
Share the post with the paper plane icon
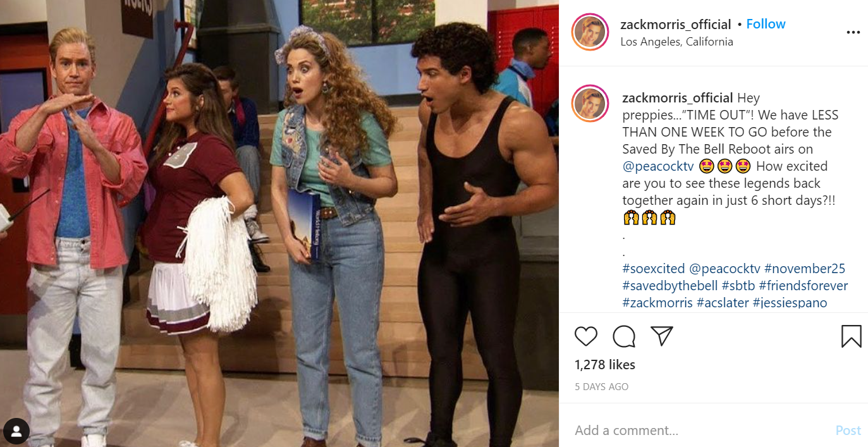[662, 336]
